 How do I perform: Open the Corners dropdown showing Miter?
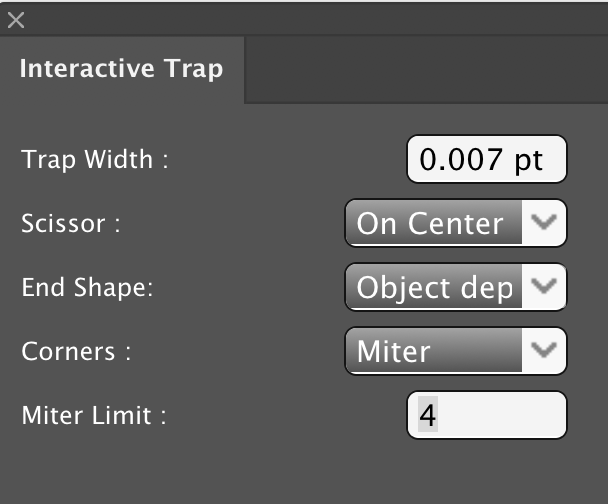coord(436,352)
